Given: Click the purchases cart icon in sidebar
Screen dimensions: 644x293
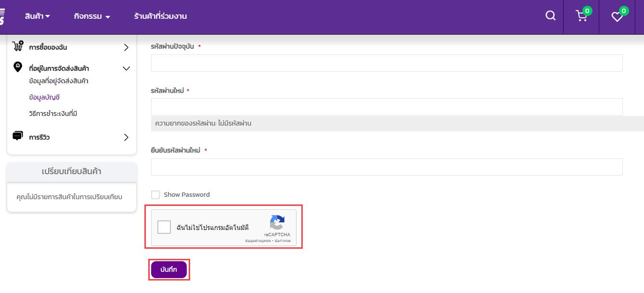Looking at the screenshot, I should (18, 46).
